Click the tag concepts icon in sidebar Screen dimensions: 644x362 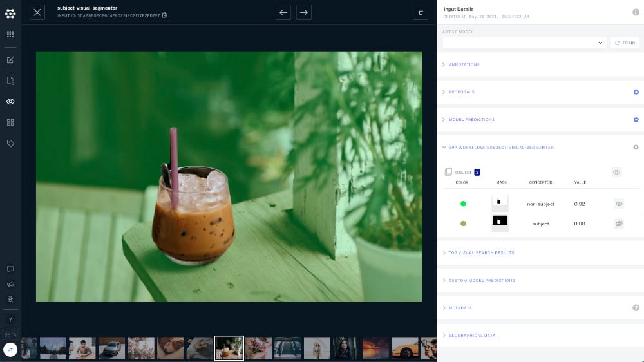(x=10, y=143)
